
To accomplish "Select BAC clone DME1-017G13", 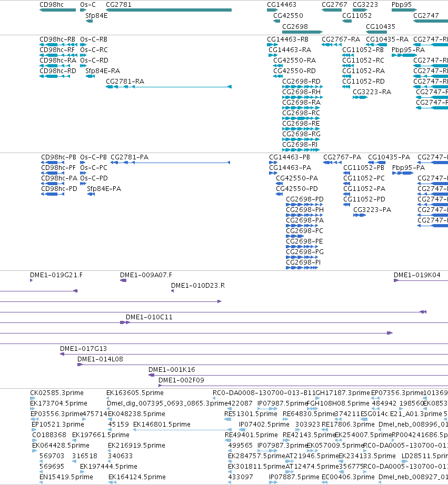I will click(254, 354).
